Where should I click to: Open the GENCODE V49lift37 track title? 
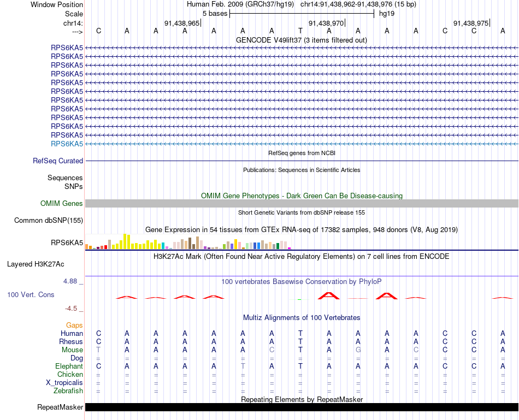[x=301, y=40]
